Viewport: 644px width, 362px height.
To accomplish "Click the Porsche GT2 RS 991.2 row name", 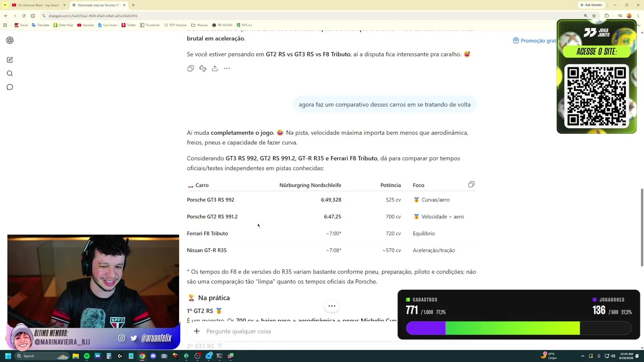I will [x=212, y=217].
